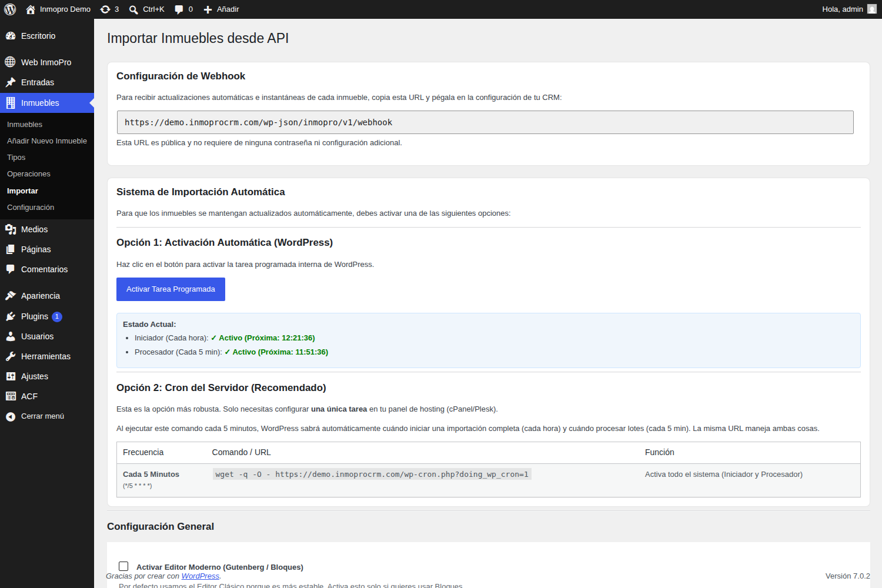This screenshot has width=882, height=588.
Task: Click the Procesador active status text
Action: (276, 352)
